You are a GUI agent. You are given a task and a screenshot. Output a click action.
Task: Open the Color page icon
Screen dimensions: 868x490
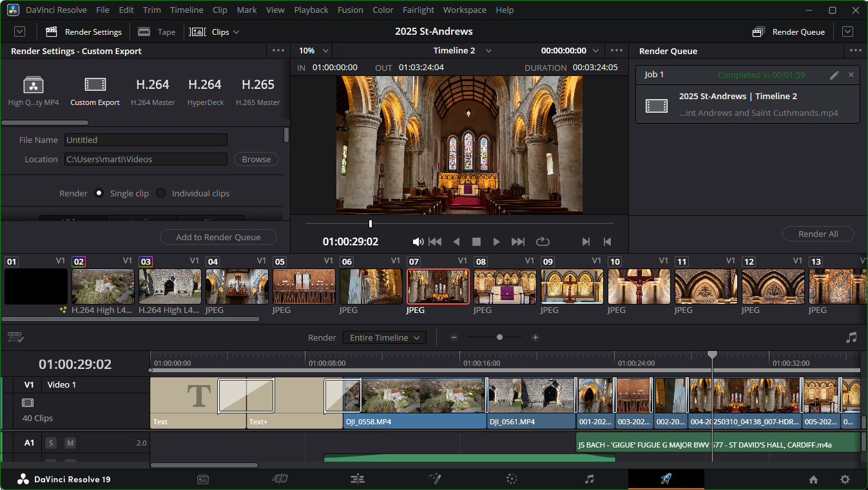[512, 479]
